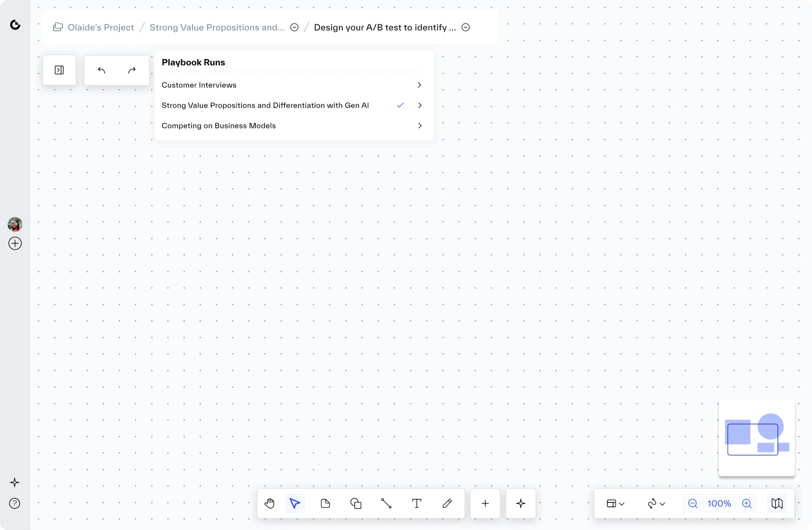The height and width of the screenshot is (530, 812).
Task: Click the minimap preview thumbnail
Action: [x=757, y=438]
